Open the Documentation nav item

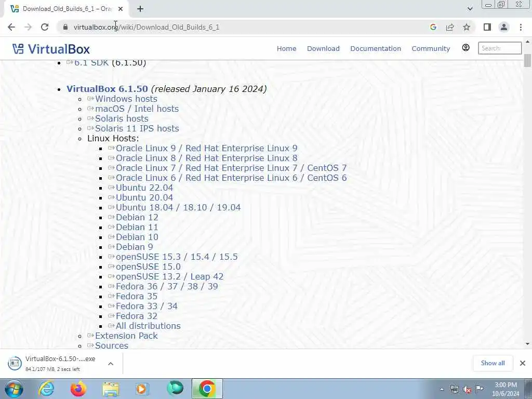pyautogui.click(x=376, y=48)
